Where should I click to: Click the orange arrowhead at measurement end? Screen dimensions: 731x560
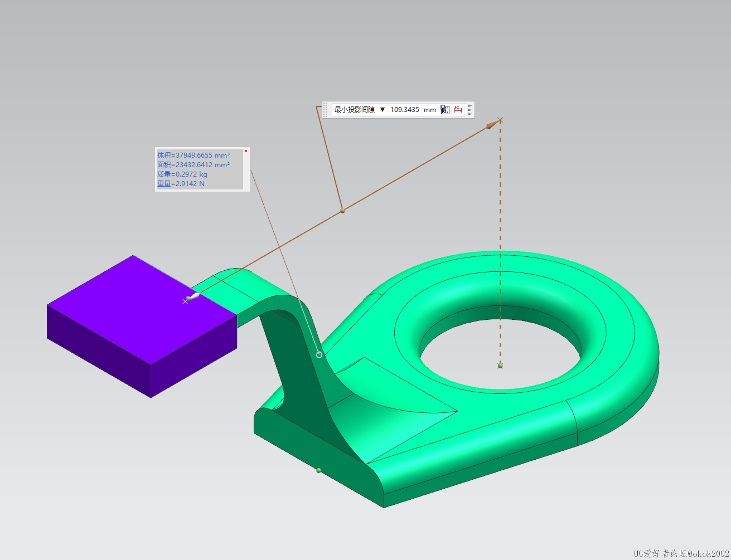coord(492,125)
